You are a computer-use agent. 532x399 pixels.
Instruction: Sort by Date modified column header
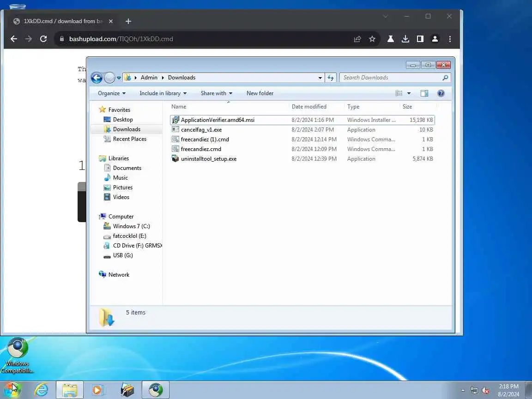(x=309, y=107)
